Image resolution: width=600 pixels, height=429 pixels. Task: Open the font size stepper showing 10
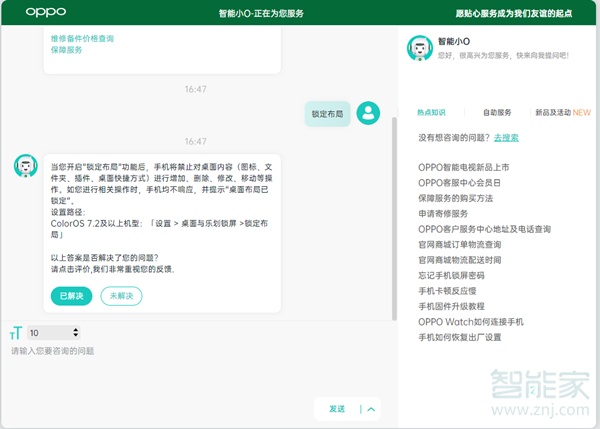pyautogui.click(x=54, y=333)
